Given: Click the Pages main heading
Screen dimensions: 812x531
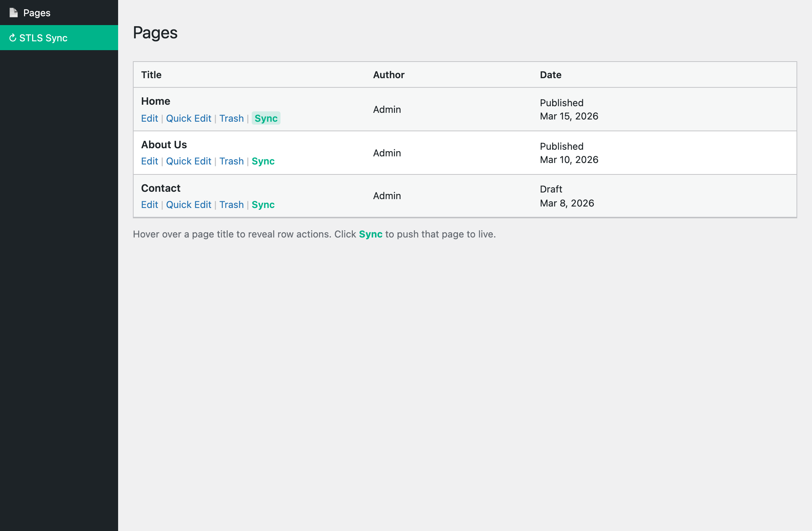Looking at the screenshot, I should 155,33.
